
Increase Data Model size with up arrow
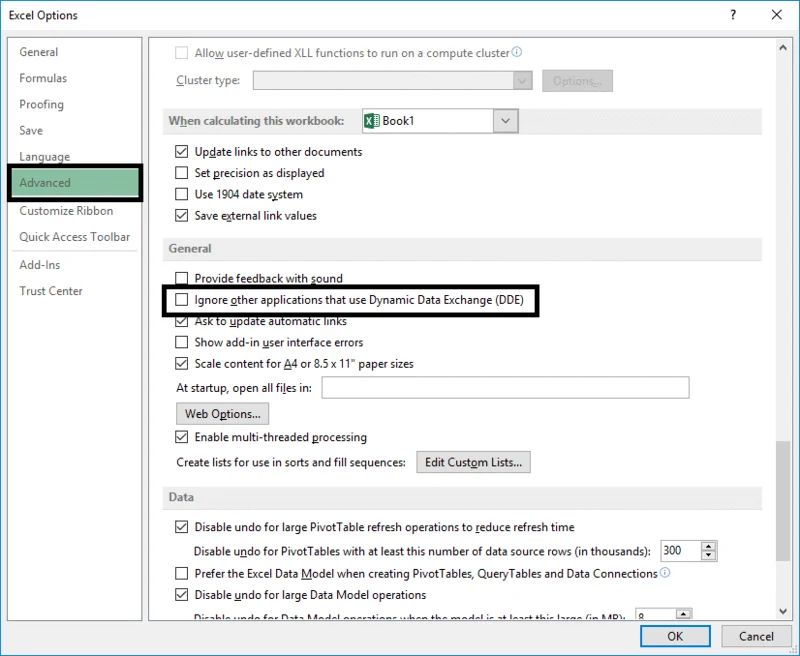point(683,614)
